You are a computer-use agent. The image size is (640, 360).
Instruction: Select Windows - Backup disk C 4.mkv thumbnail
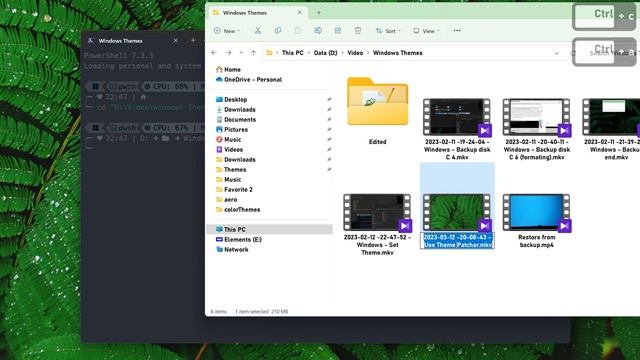tap(457, 117)
